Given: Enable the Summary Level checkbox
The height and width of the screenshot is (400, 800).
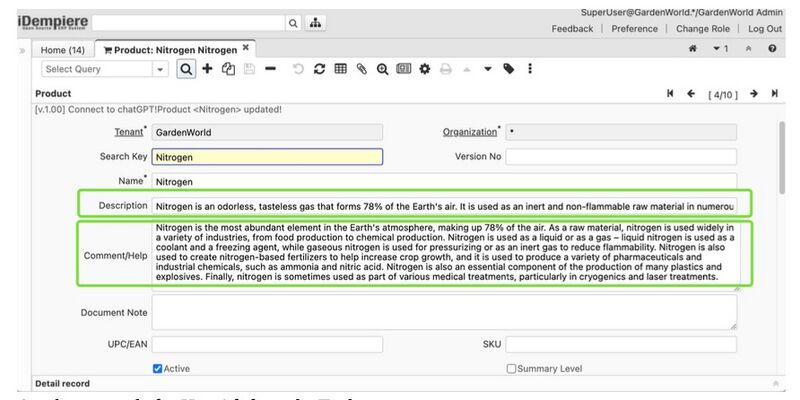Looking at the screenshot, I should 512,369.
